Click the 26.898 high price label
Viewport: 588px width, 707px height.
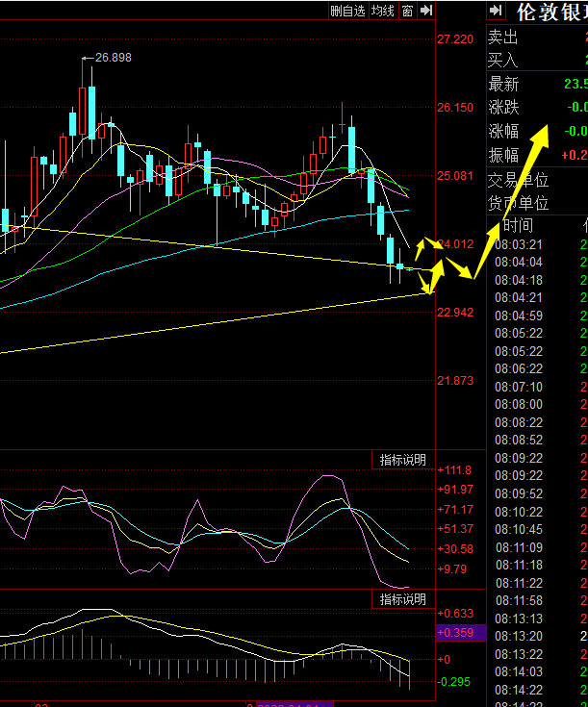coord(113,58)
